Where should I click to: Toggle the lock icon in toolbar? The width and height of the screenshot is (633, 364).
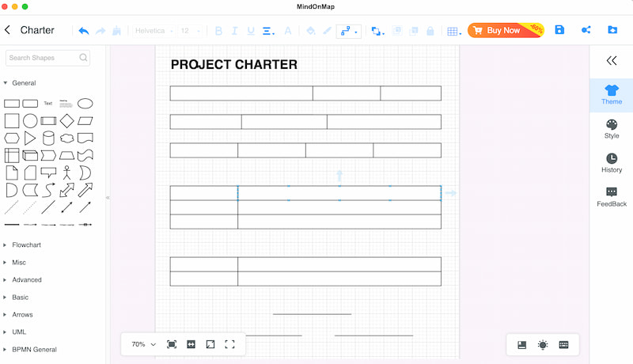pyautogui.click(x=430, y=31)
